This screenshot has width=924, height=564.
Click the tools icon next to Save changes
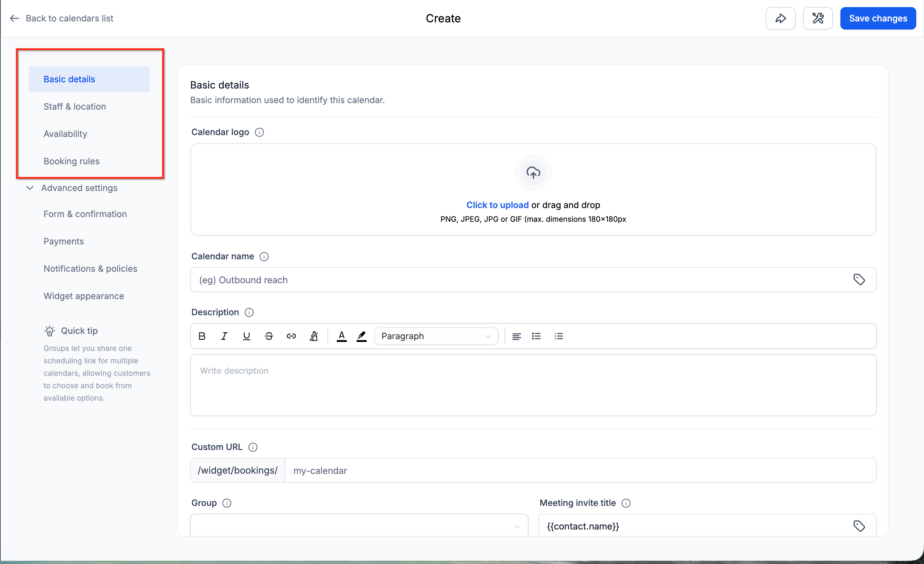(x=817, y=18)
